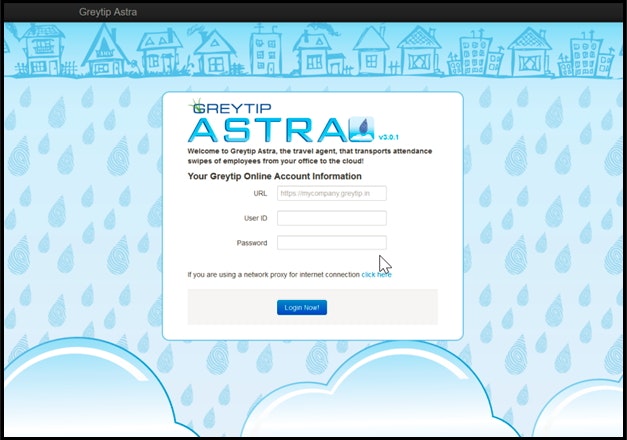Click the User ID label
This screenshot has height=440, width=627.
256,218
